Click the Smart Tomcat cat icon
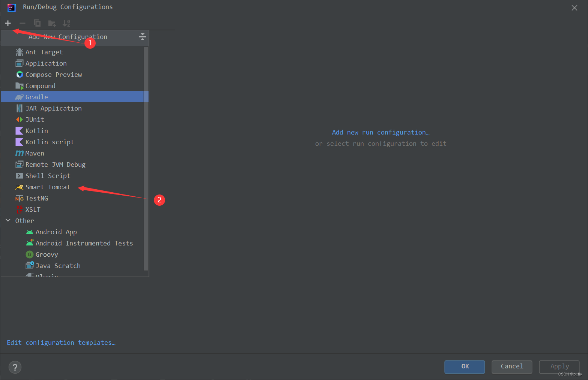Viewport: 588px width, 380px height. pos(20,187)
